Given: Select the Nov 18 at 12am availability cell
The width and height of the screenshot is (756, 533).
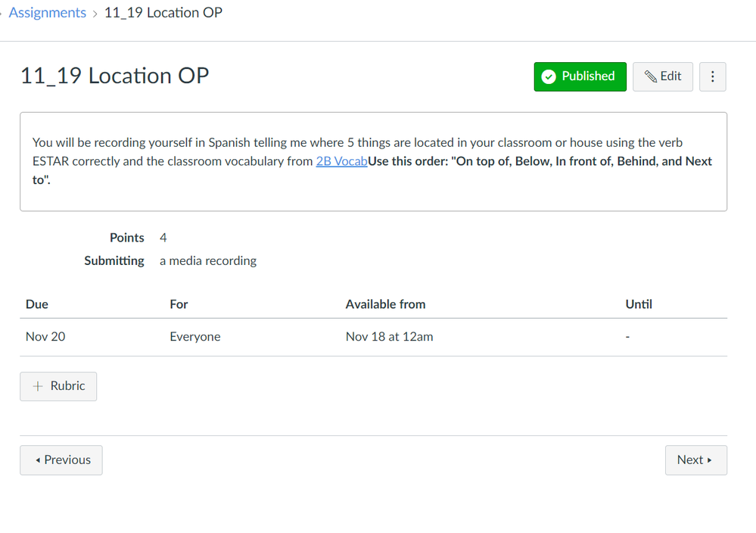Looking at the screenshot, I should pos(389,337).
